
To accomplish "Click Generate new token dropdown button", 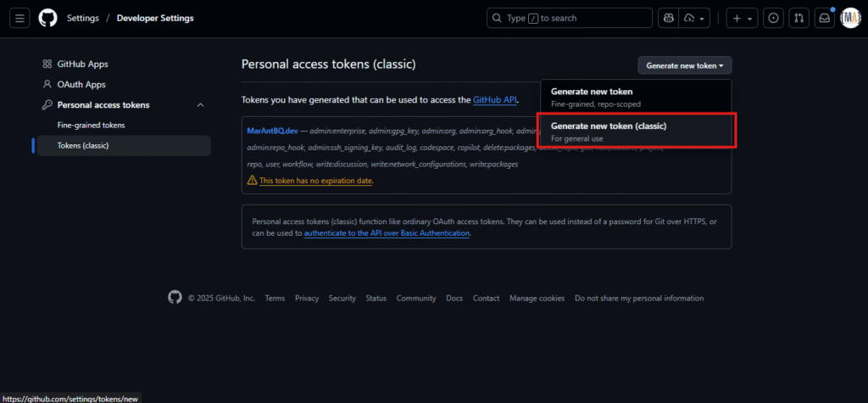I will (x=685, y=65).
